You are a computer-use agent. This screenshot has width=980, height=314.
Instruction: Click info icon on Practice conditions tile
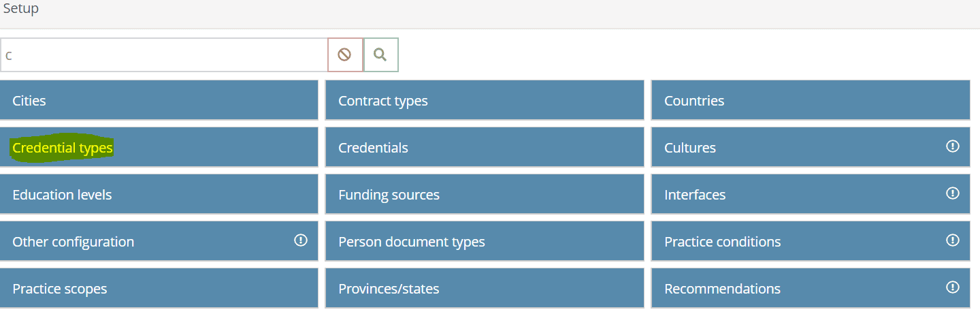pyautogui.click(x=953, y=240)
